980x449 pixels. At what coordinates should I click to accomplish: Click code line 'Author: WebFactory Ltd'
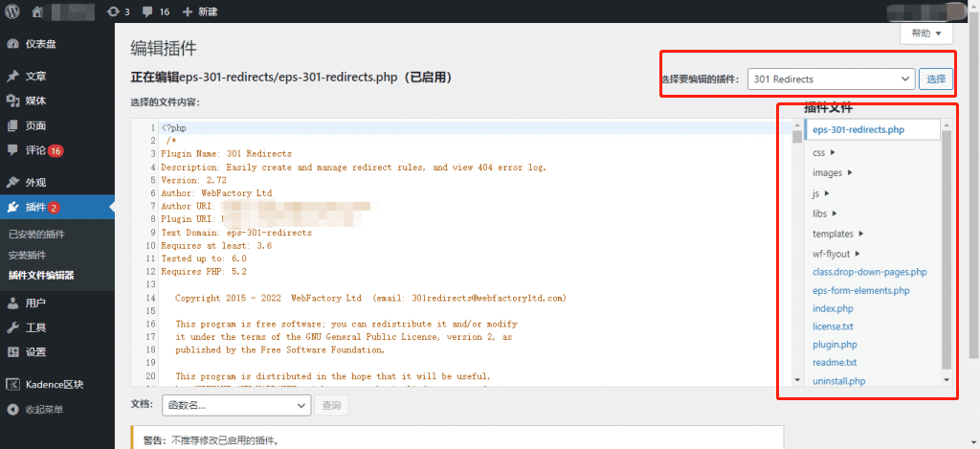tap(216, 193)
